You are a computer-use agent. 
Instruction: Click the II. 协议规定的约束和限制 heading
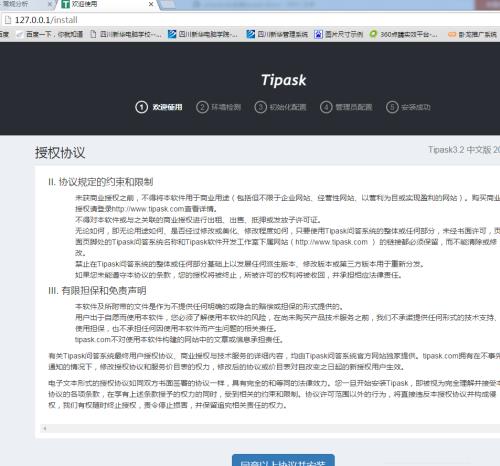[x=101, y=182]
